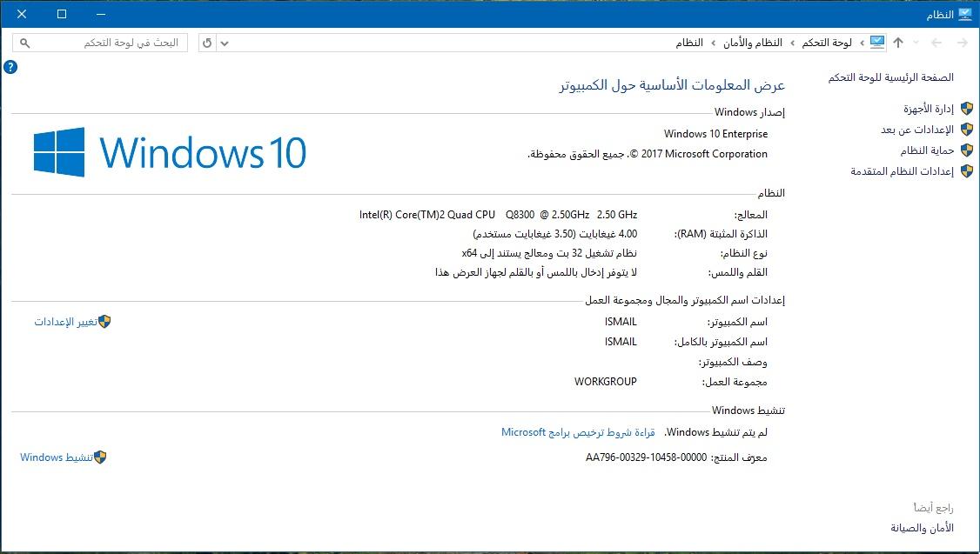
Task: Select النظام breadcrumb in address bar
Action: click(688, 43)
